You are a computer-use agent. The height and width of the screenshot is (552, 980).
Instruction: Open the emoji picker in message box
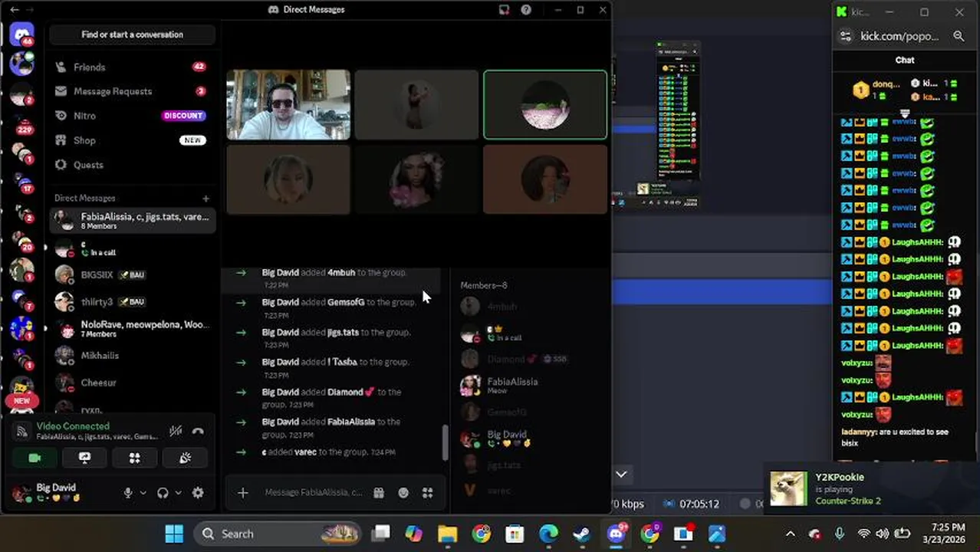click(x=403, y=493)
